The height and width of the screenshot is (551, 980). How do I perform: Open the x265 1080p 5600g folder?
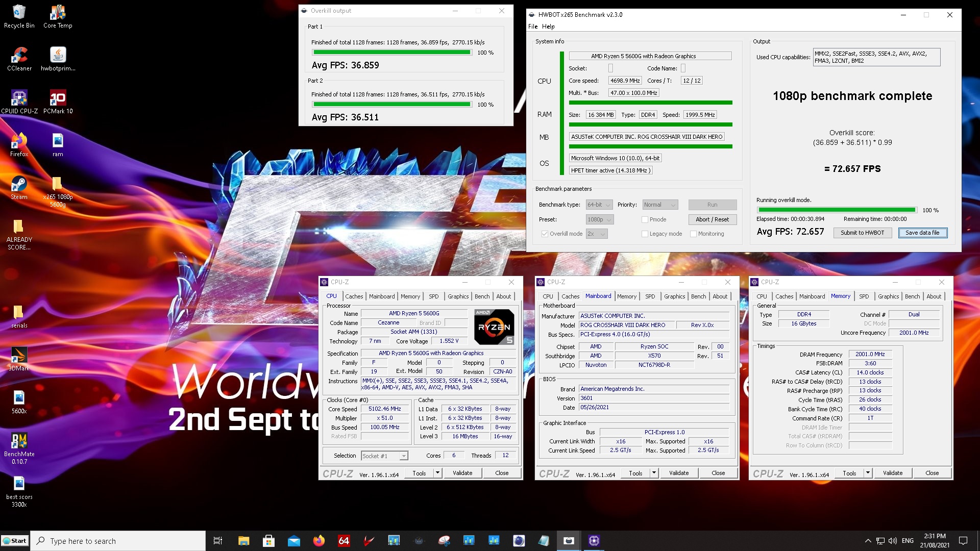click(x=58, y=192)
